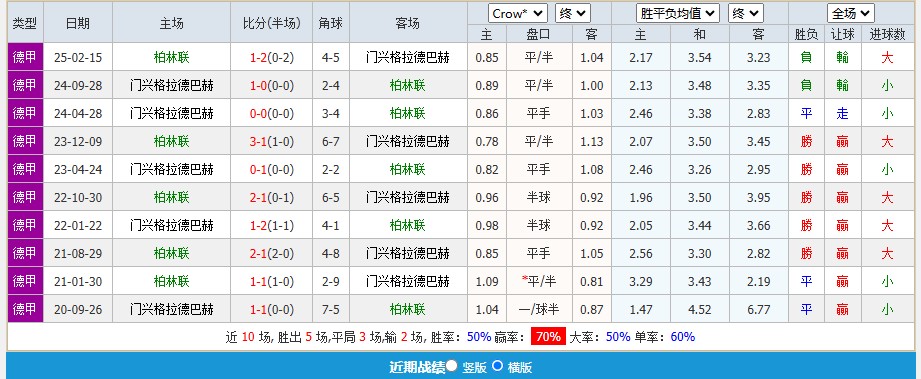Click the 近期战绩 section heading

click(416, 367)
